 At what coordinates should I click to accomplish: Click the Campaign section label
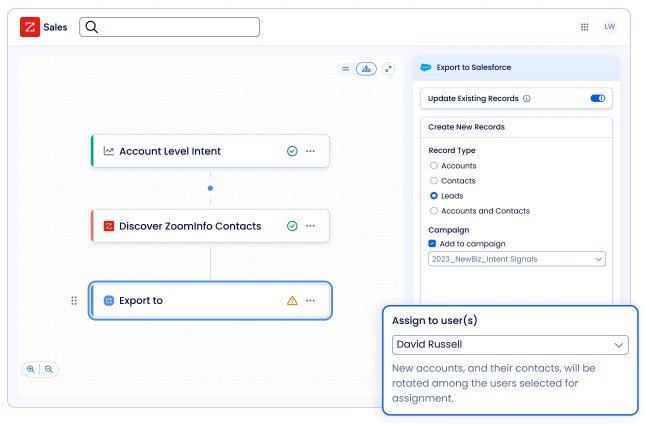[449, 230]
